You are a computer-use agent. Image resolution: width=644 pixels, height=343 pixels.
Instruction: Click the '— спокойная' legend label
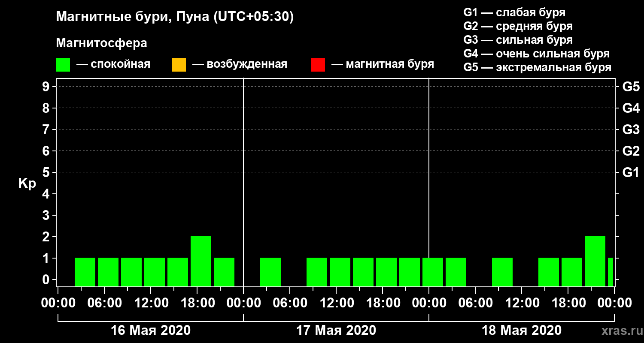click(x=113, y=64)
